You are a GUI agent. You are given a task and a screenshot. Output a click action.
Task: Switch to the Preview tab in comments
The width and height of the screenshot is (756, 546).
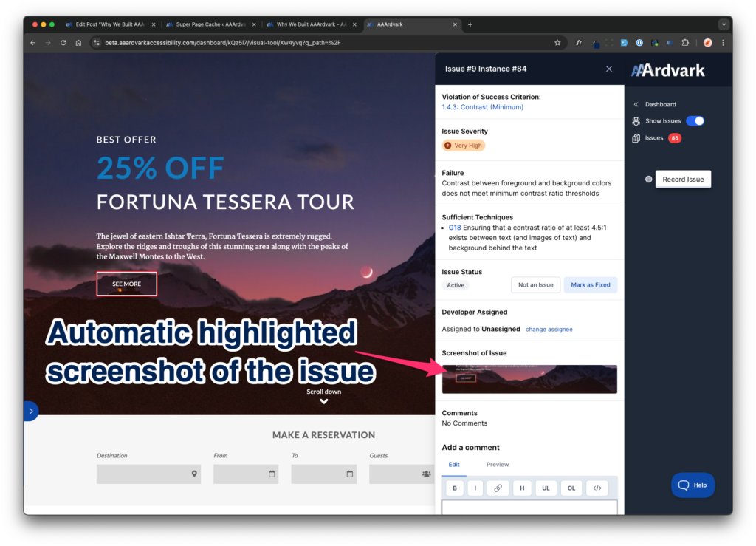click(x=498, y=465)
